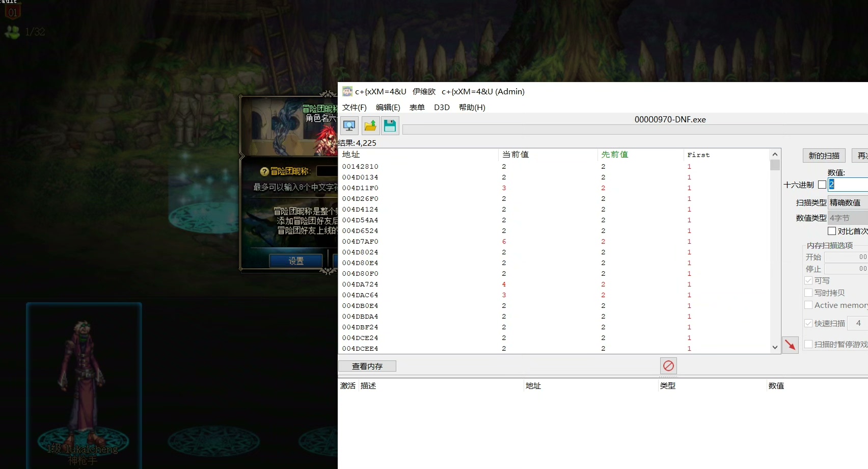This screenshot has width=868, height=469.
Task: Toggle the 扫描时暂停游戏 checkbox
Action: pos(808,344)
